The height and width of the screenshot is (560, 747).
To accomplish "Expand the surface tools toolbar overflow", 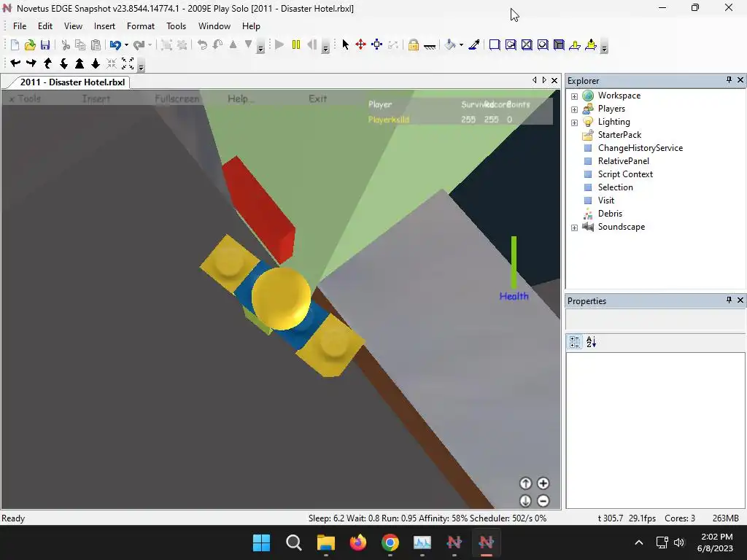I will click(604, 47).
